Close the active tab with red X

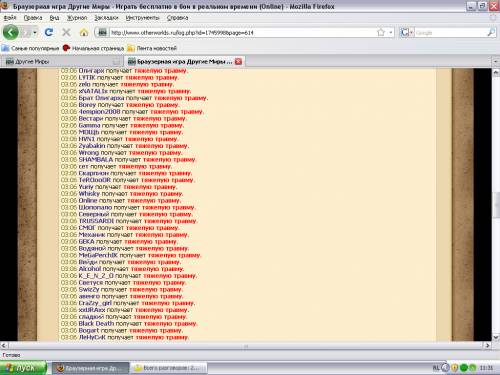(238, 61)
